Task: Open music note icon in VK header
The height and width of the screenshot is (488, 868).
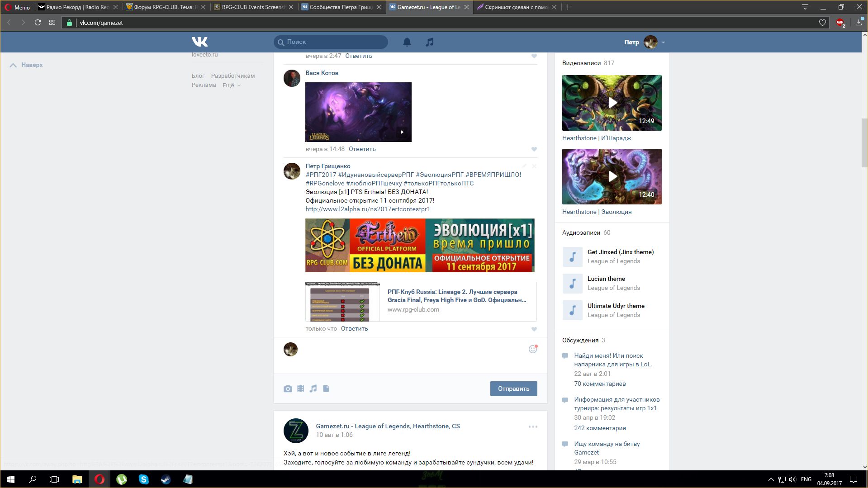Action: [x=430, y=42]
